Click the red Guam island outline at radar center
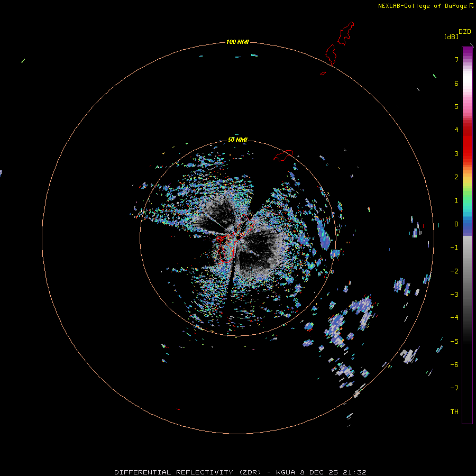476x476 pixels. (x=235, y=239)
